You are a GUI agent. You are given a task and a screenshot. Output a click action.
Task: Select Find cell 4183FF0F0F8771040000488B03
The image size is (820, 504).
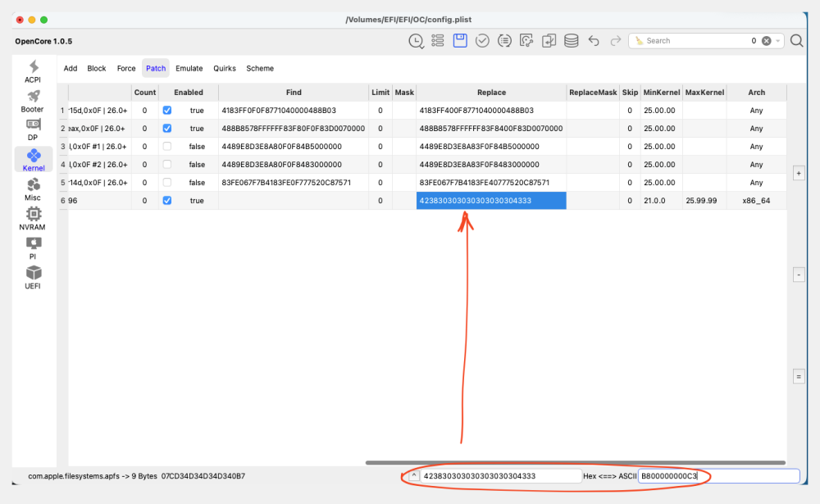pos(294,111)
